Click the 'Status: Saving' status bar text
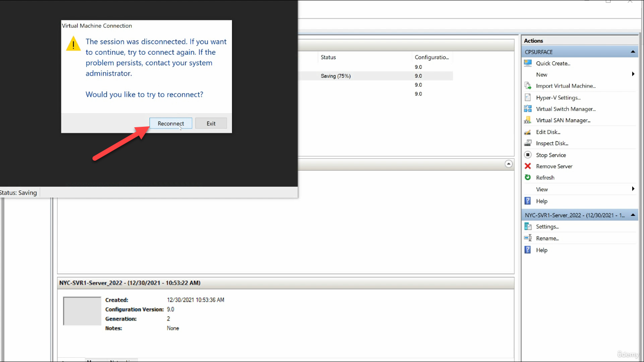The height and width of the screenshot is (362, 644). [x=18, y=192]
